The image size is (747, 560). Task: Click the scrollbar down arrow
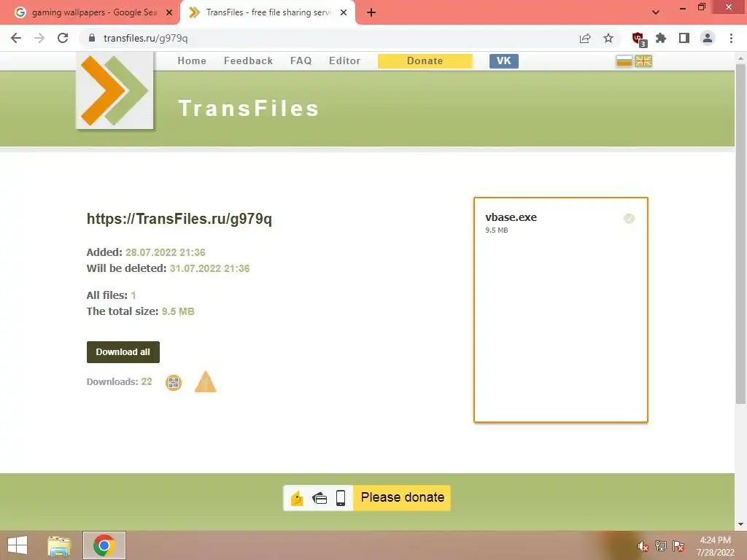coord(741,524)
